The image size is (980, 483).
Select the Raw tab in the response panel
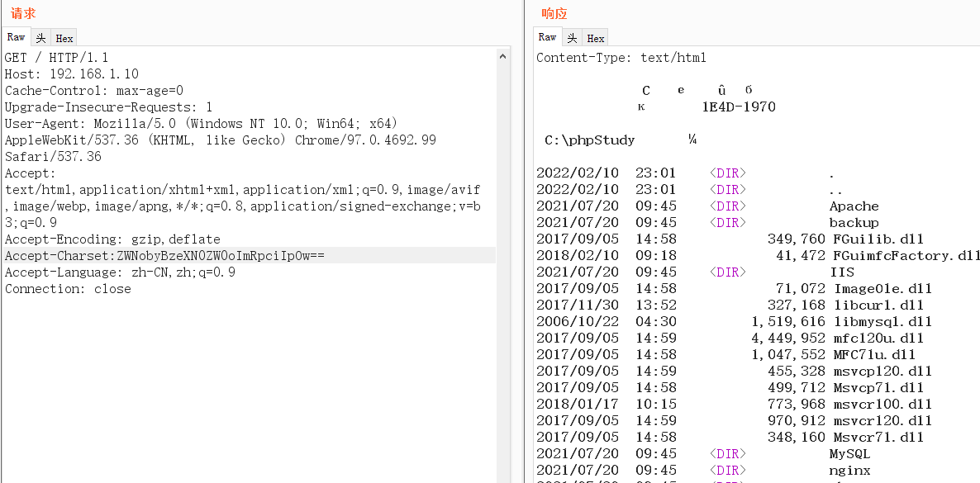pyautogui.click(x=547, y=36)
